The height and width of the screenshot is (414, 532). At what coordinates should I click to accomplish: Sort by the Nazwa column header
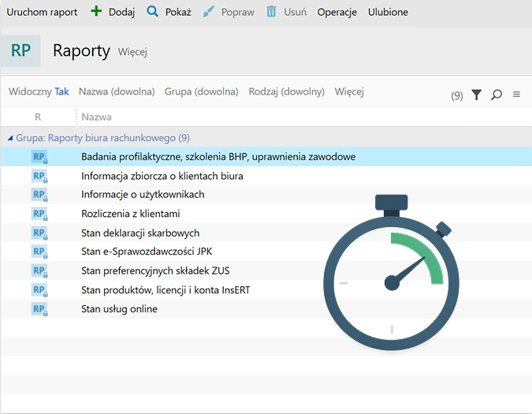point(96,117)
